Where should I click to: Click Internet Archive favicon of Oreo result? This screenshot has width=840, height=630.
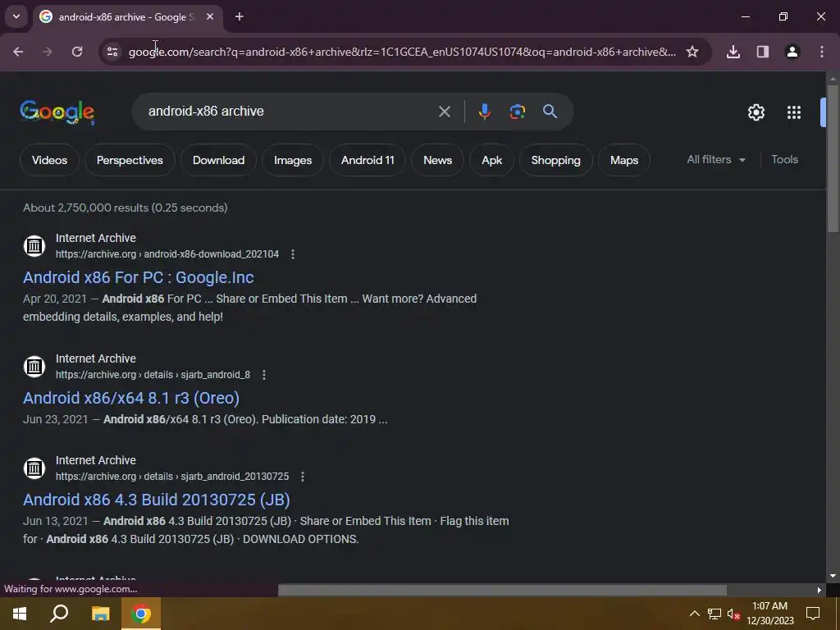[x=34, y=367]
